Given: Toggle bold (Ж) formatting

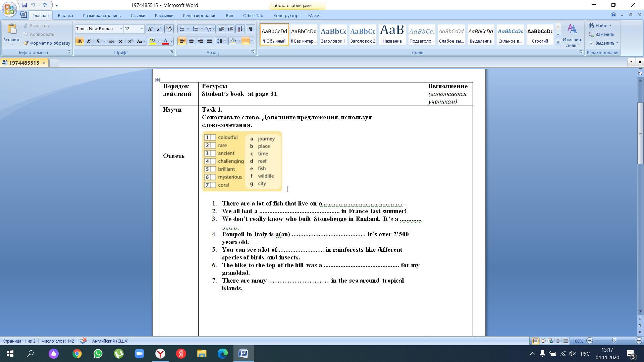Looking at the screenshot, I should [x=79, y=41].
